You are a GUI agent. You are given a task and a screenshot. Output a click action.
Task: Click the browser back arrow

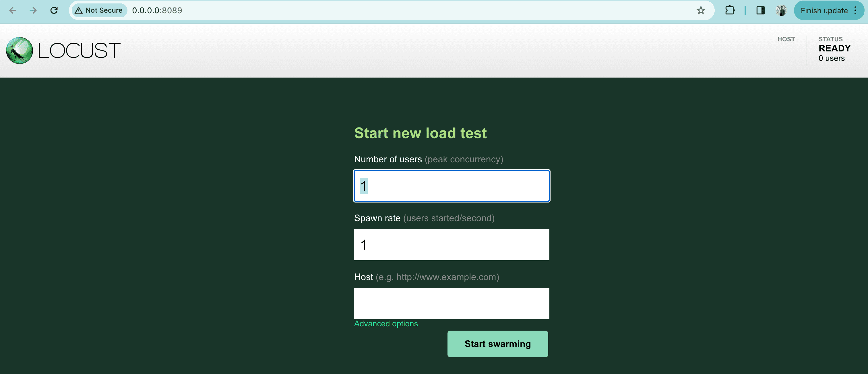(x=13, y=10)
